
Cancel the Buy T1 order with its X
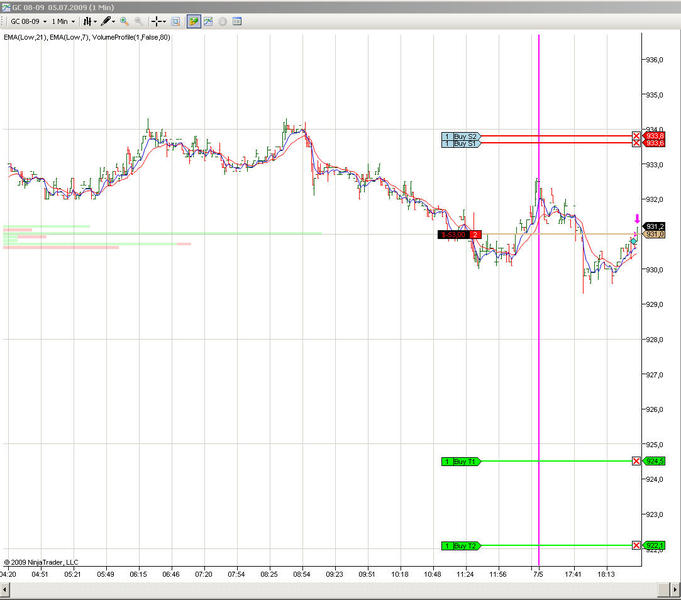(x=636, y=461)
